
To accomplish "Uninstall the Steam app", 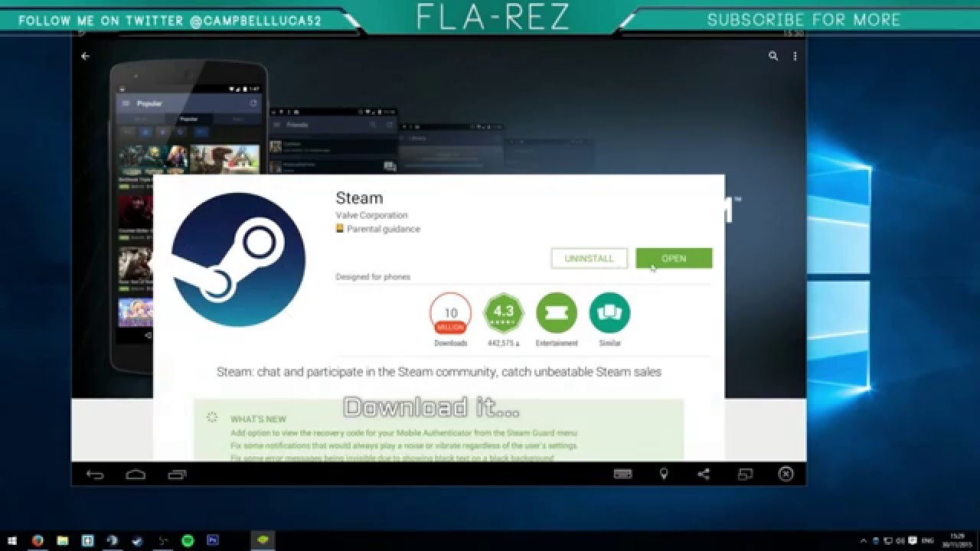I will coord(589,259).
